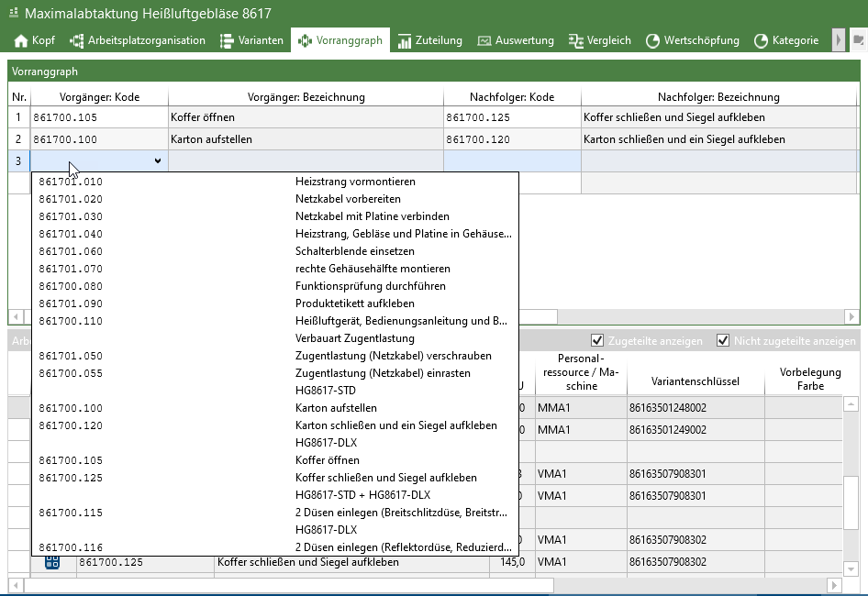The image size is (868, 596).
Task: Click the folder icon at tab bar end
Action: (x=859, y=40)
